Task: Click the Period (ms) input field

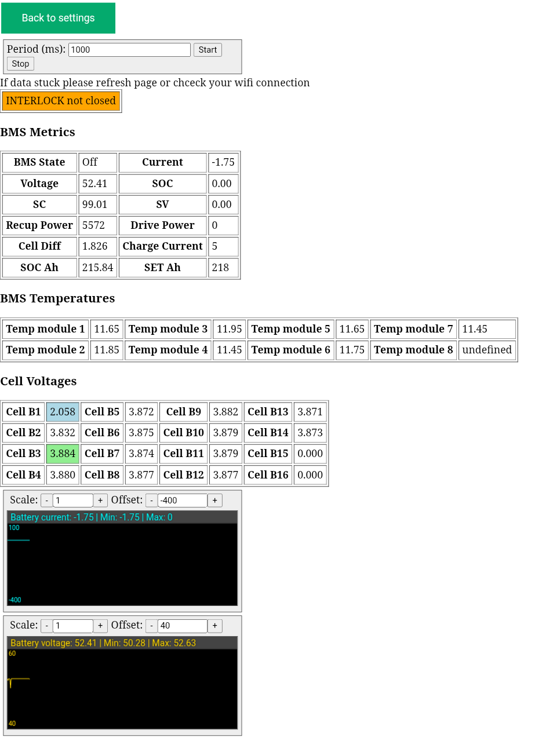Action: [129, 50]
